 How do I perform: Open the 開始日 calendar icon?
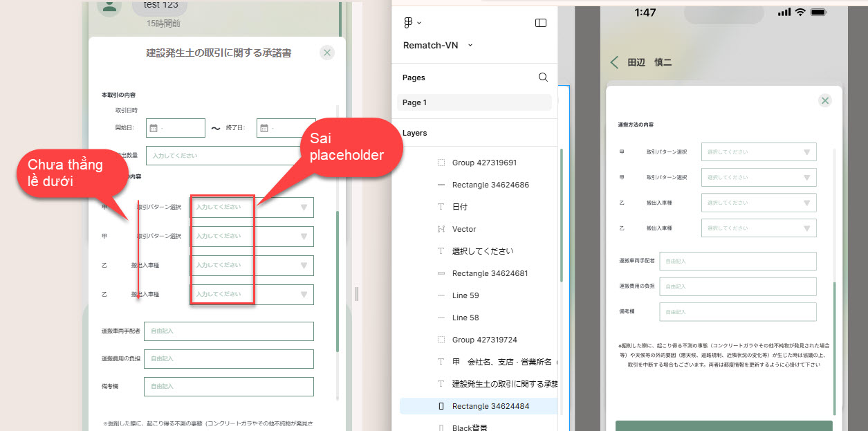tap(153, 128)
